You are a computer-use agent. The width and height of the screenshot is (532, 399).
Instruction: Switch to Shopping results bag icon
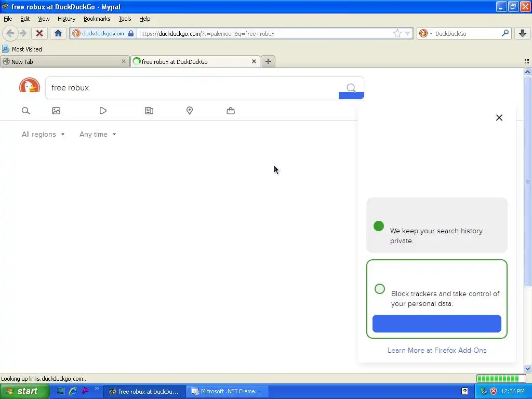tap(231, 111)
